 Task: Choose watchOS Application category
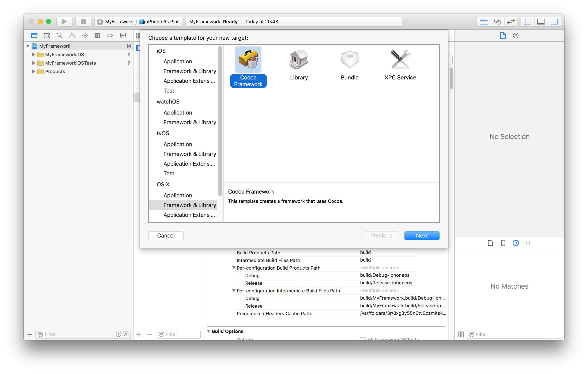[178, 113]
